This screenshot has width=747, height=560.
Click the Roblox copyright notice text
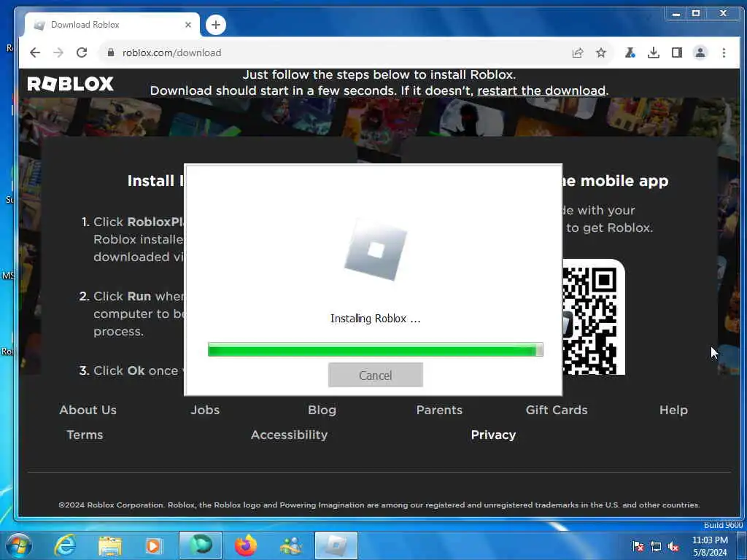click(x=379, y=505)
